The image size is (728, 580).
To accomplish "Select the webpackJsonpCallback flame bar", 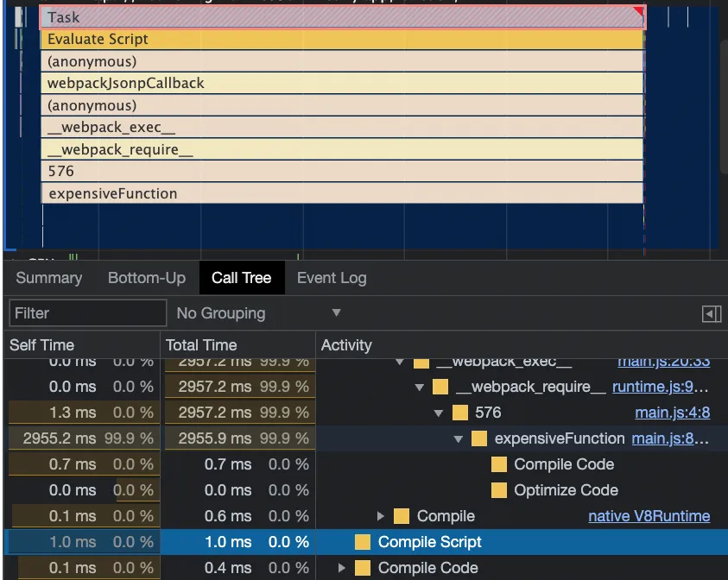I will [342, 83].
